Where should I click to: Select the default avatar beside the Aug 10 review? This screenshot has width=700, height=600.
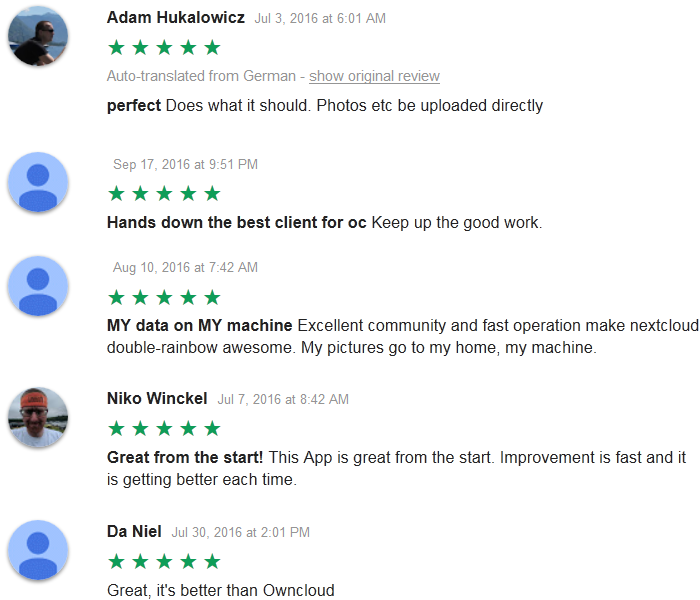click(38, 286)
